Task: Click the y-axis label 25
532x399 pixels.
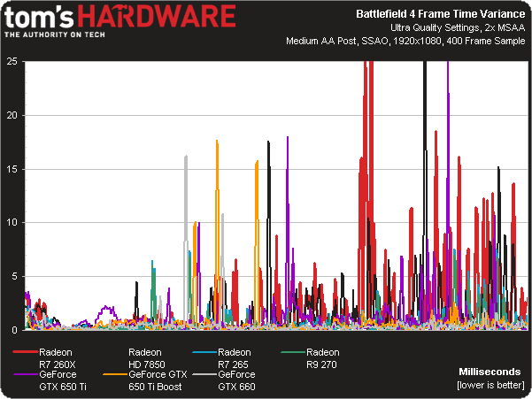Action: coord(12,61)
